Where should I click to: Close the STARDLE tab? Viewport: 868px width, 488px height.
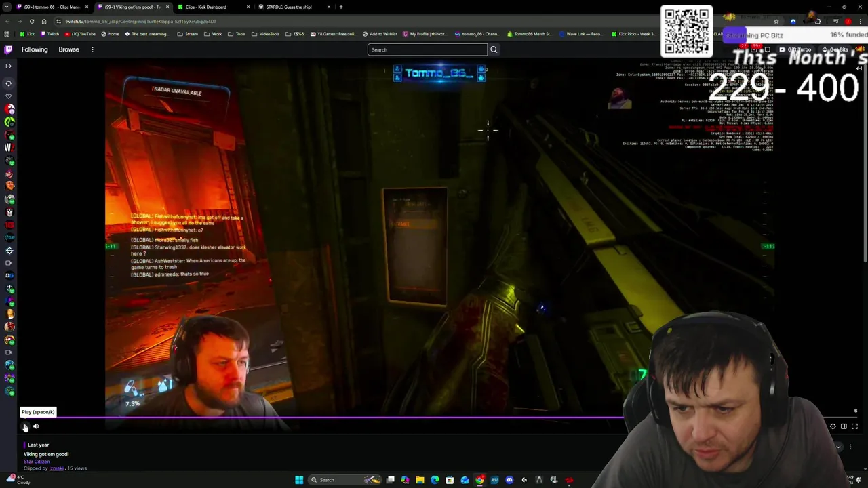[x=329, y=7]
